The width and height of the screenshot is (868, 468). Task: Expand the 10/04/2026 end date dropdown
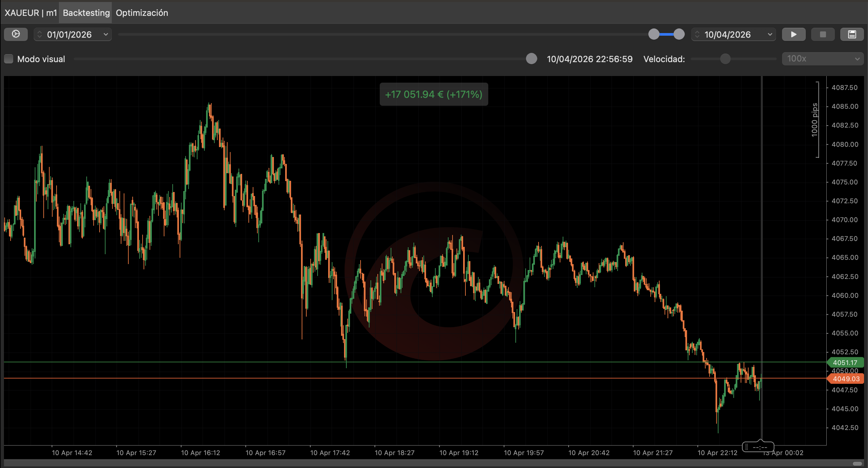[770, 34]
